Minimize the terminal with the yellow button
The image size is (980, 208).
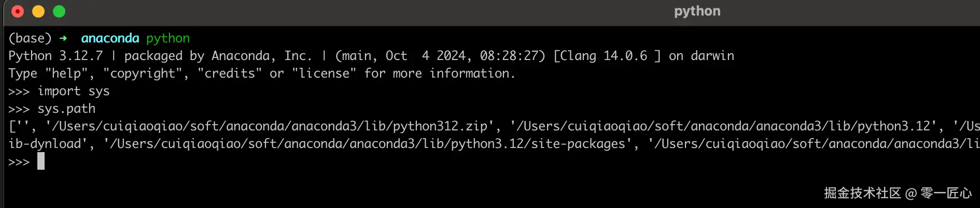click(38, 11)
